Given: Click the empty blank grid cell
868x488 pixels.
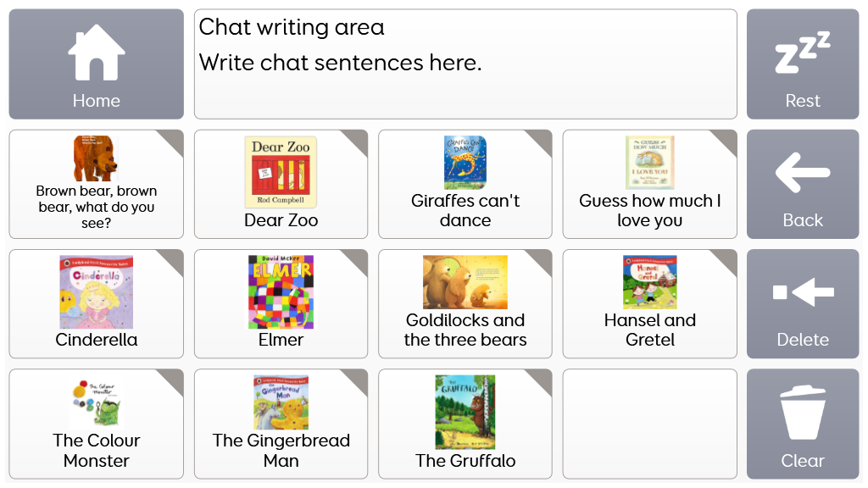Looking at the screenshot, I should [649, 424].
